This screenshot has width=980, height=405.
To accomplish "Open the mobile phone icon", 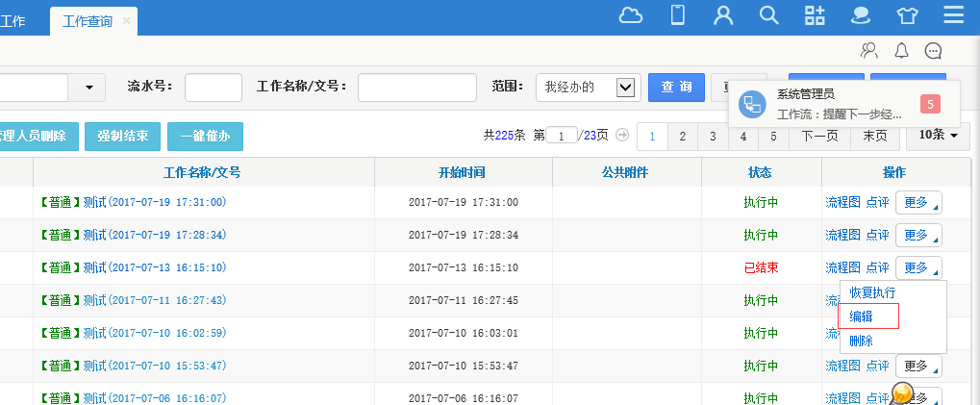I will pos(677,15).
